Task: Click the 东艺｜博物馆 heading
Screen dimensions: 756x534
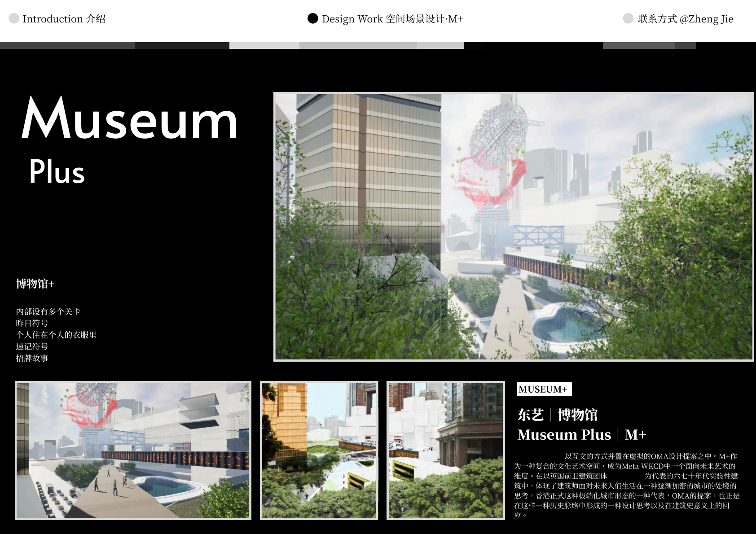Action: [x=557, y=415]
